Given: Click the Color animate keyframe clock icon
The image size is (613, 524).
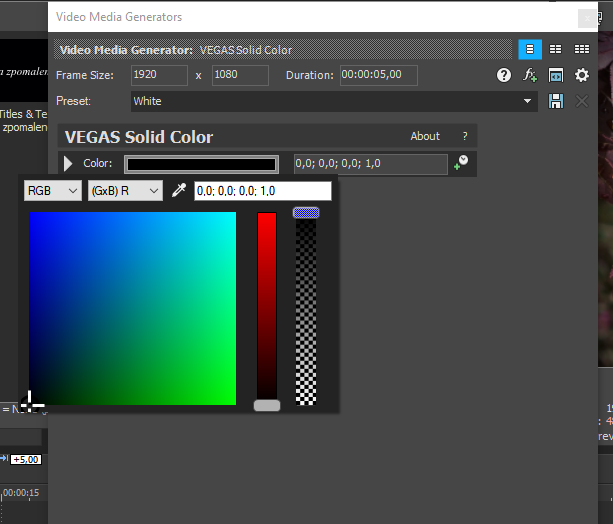Looking at the screenshot, I should click(461, 163).
